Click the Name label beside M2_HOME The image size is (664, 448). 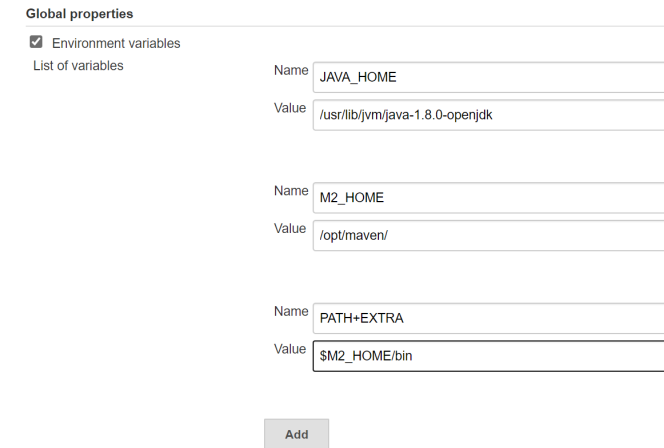(291, 191)
